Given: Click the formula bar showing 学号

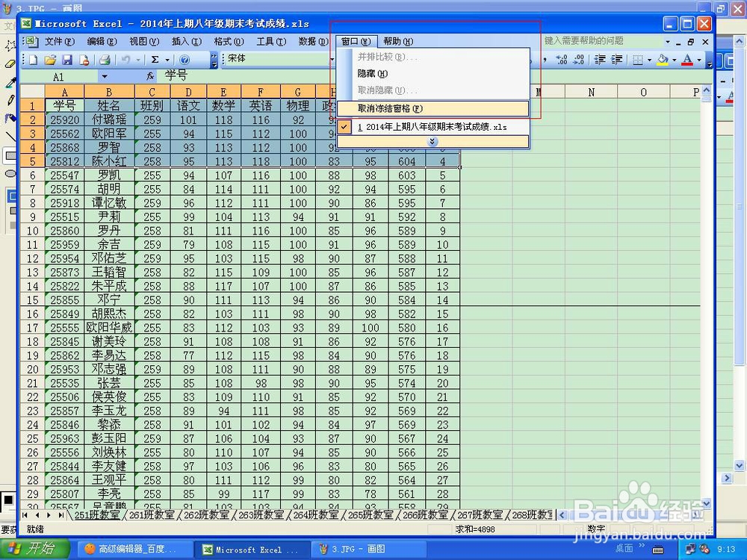Looking at the screenshot, I should click(436, 75).
